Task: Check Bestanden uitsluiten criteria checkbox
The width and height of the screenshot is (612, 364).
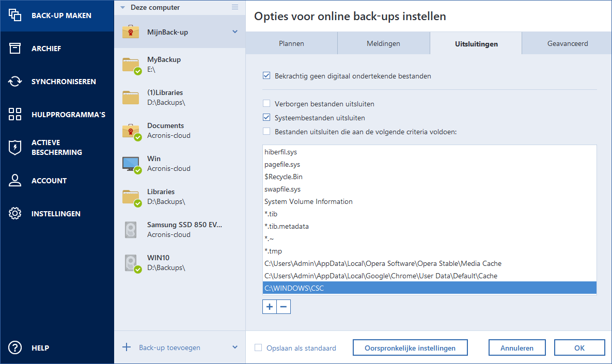Action: 266,132
